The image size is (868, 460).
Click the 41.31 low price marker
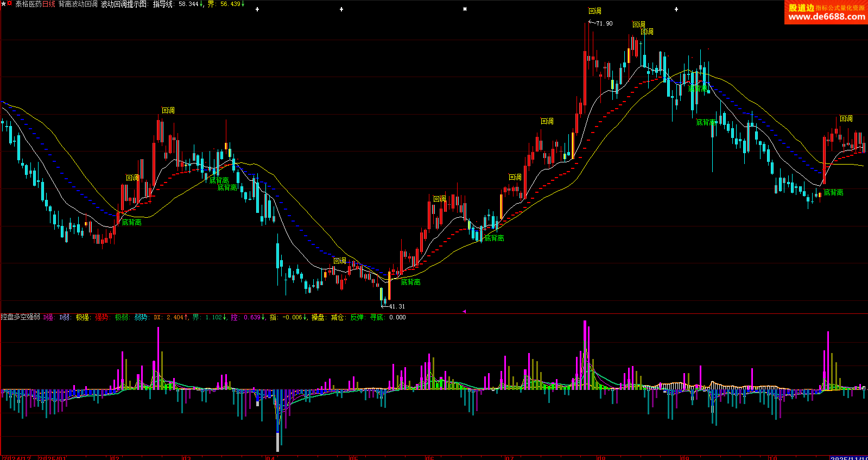[396, 306]
